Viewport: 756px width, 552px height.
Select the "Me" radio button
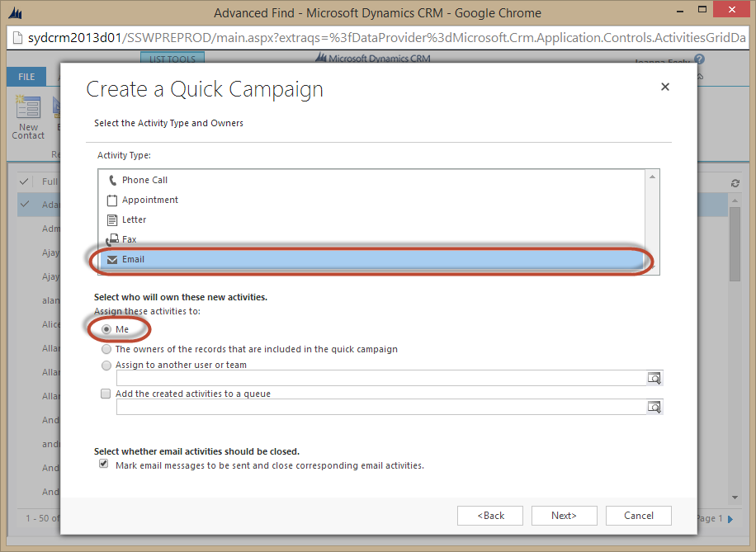coord(106,329)
